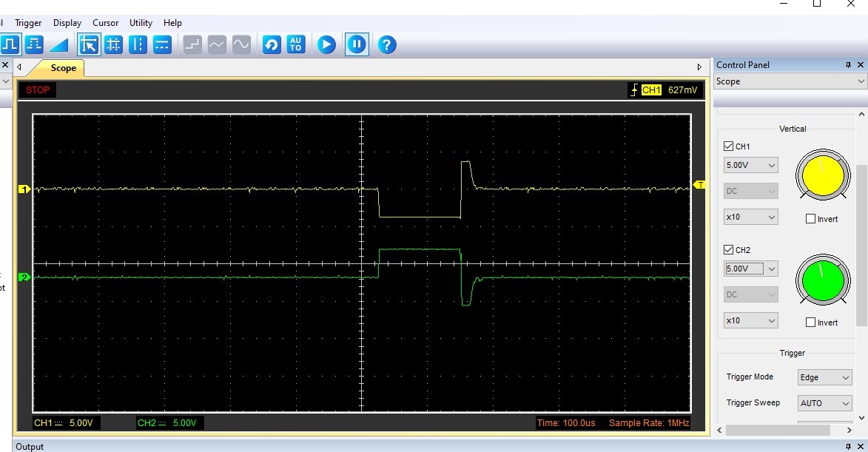Switch to the Scope tab
This screenshot has width=868, height=452.
coord(63,68)
